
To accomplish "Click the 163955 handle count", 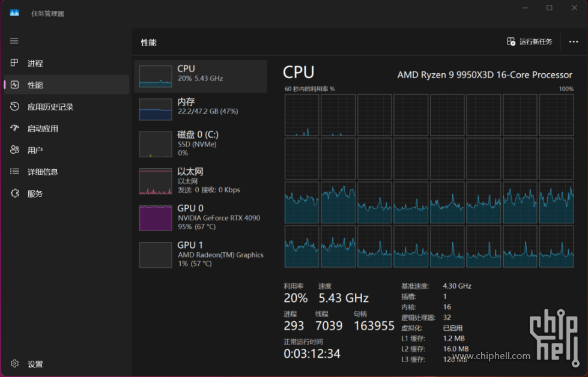I will pos(374,325).
